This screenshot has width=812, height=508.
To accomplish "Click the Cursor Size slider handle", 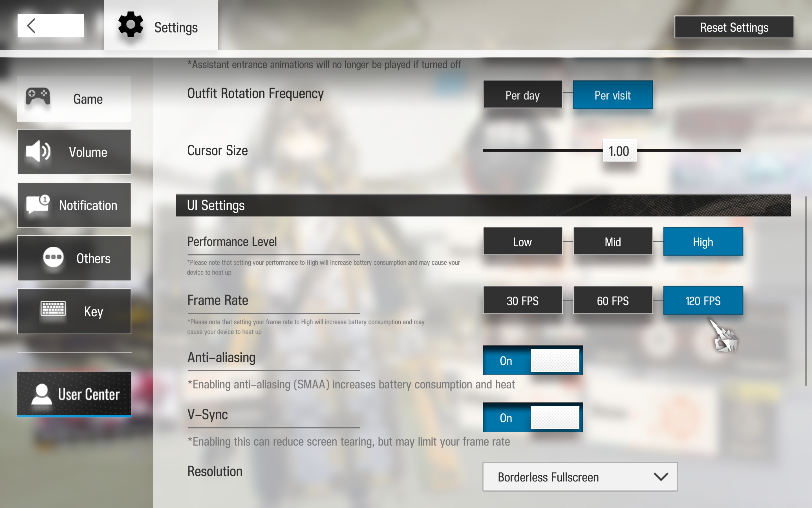I will (619, 150).
